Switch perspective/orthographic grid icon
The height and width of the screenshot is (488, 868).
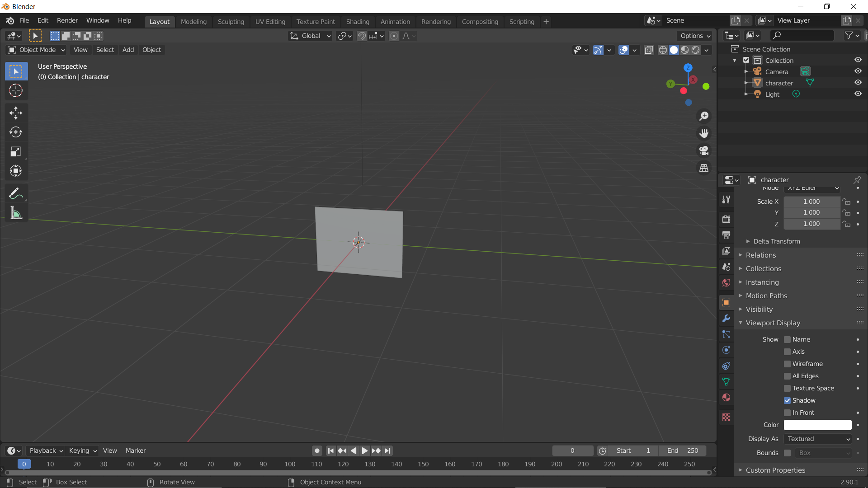click(704, 168)
